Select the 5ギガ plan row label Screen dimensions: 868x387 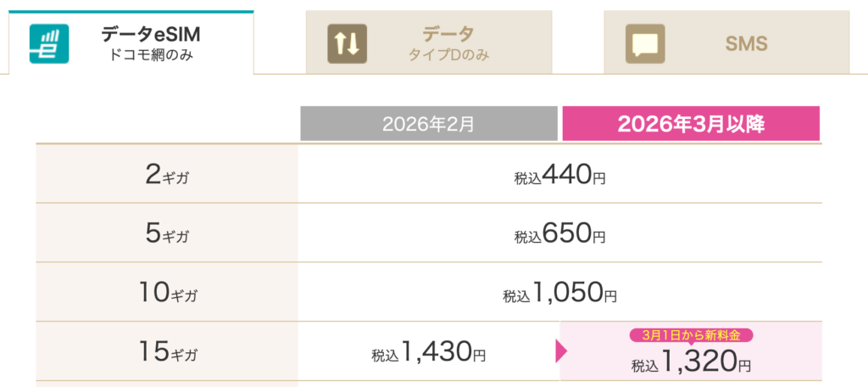click(167, 233)
